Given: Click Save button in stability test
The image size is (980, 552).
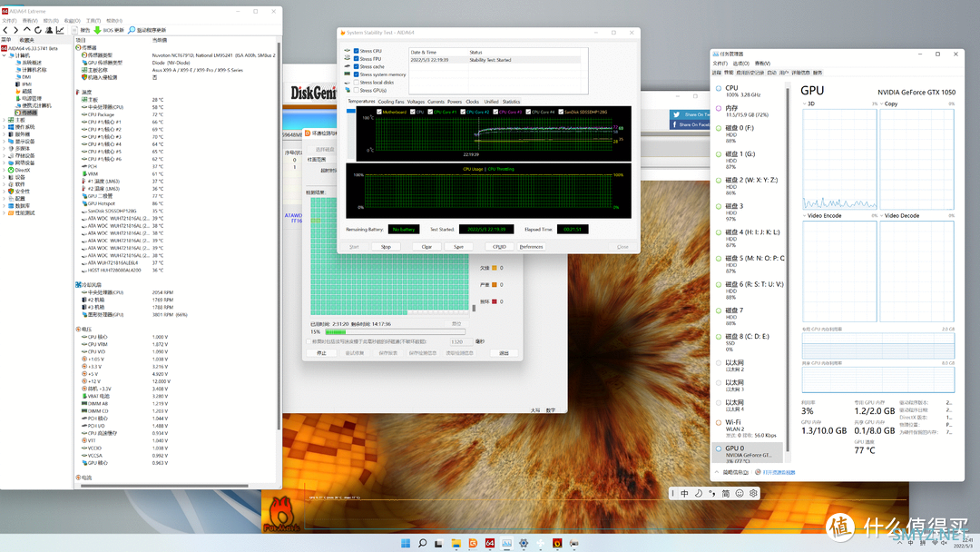Looking at the screenshot, I should [x=459, y=247].
